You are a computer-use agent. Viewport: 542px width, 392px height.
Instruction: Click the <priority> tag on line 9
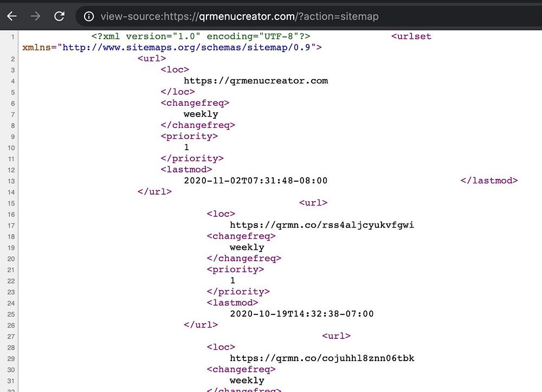coord(189,136)
